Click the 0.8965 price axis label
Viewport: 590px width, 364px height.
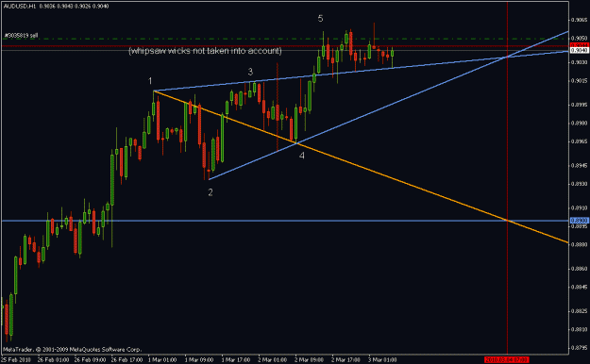[580, 141]
